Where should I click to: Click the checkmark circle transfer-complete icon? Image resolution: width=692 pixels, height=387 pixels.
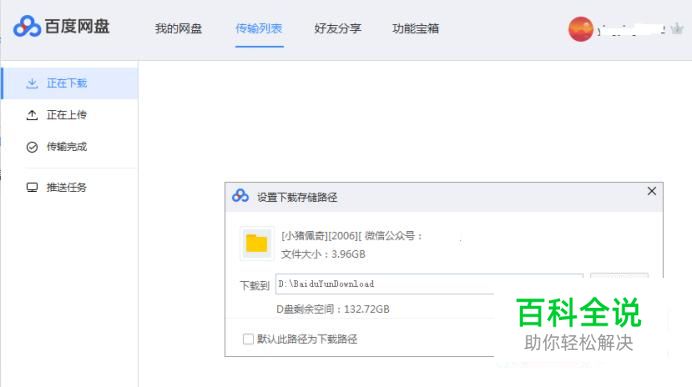click(x=32, y=147)
